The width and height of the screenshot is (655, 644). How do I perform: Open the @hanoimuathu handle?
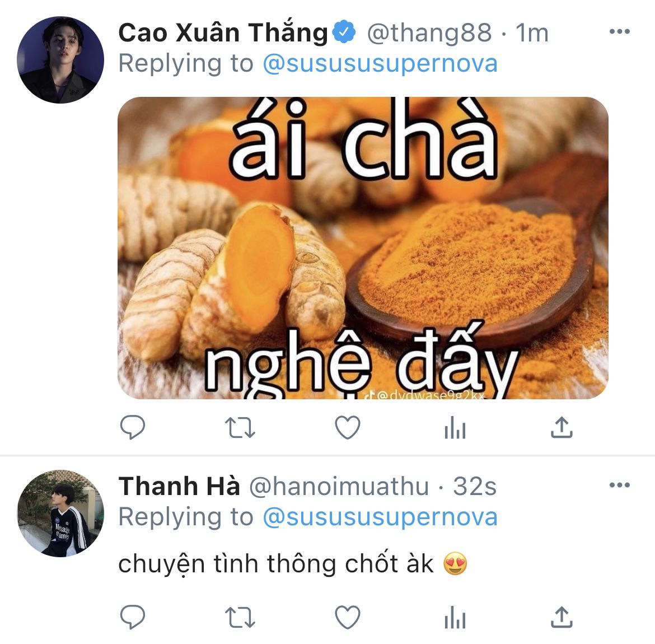[x=339, y=487]
